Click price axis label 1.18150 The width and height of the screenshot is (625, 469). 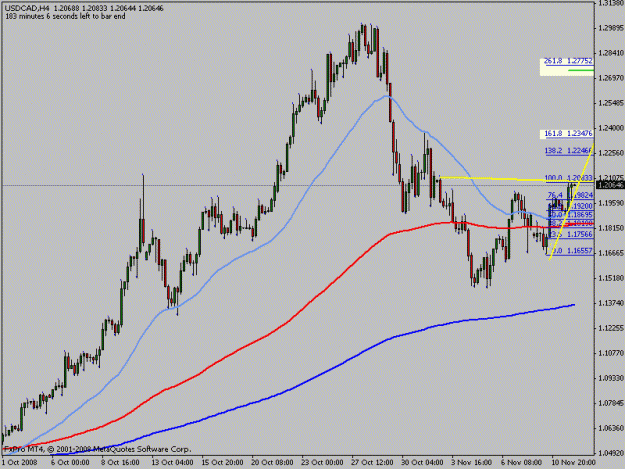point(611,228)
